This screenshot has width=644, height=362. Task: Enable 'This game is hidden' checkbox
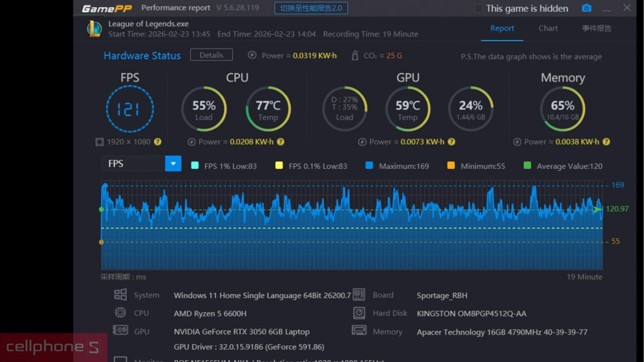(x=478, y=9)
